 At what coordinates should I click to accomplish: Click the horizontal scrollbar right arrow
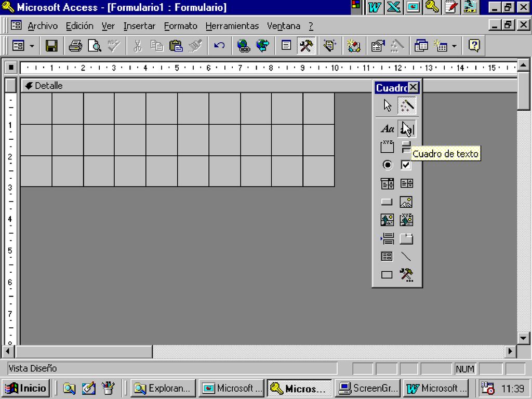(x=510, y=352)
